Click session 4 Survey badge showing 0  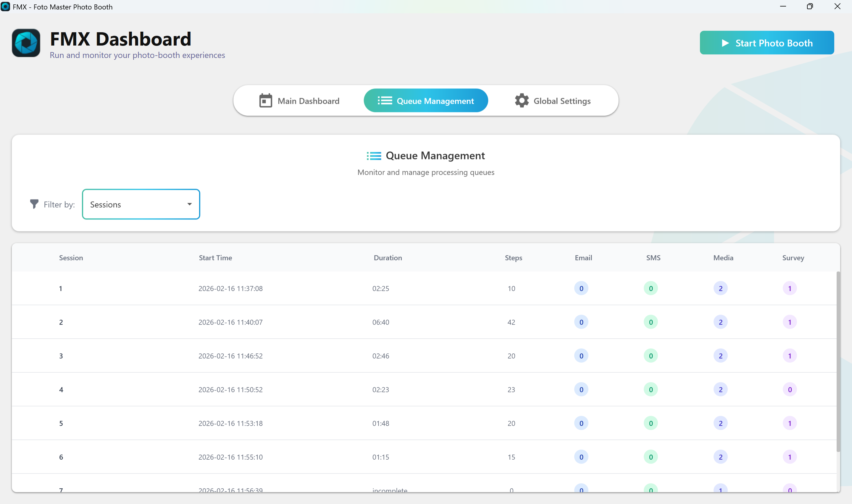click(790, 390)
